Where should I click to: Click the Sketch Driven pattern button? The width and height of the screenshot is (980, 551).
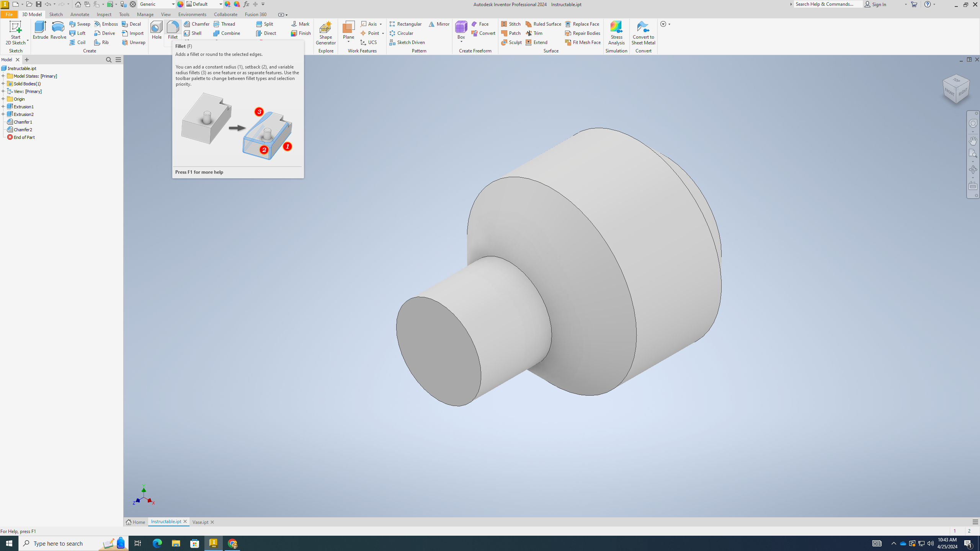pos(407,42)
